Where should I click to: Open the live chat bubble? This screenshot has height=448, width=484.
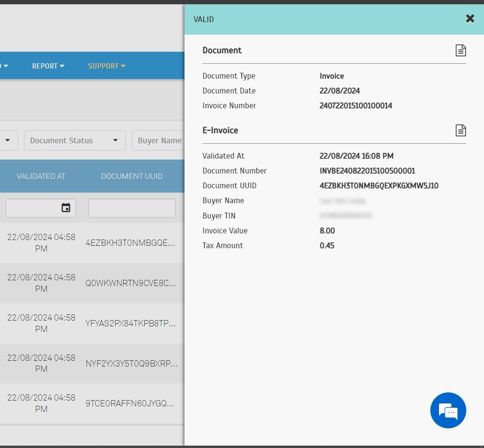point(448,411)
